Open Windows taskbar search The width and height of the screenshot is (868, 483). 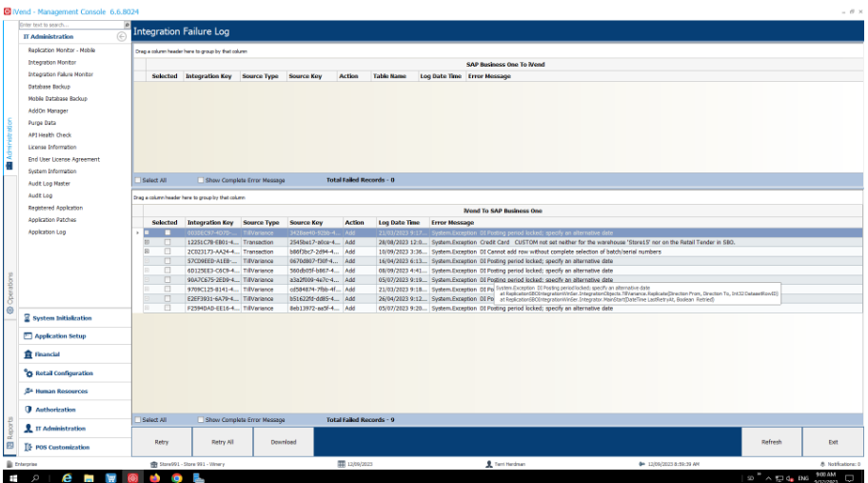tap(35, 478)
